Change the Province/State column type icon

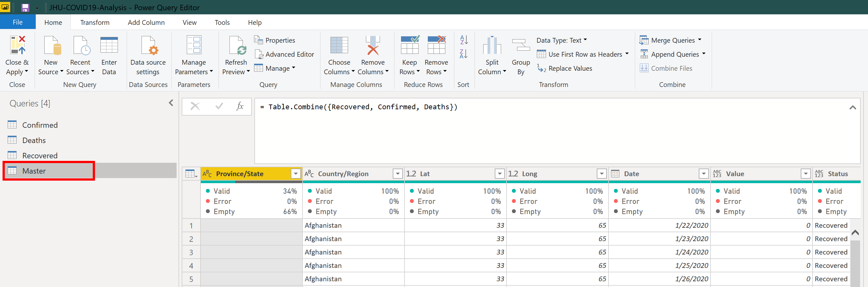(207, 174)
